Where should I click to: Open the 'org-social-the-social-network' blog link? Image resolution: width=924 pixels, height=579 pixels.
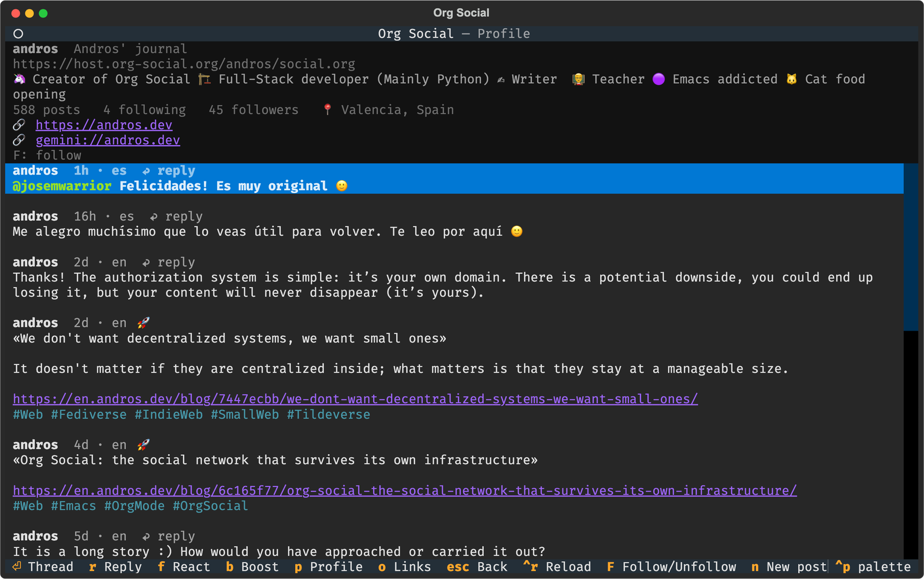pyautogui.click(x=405, y=491)
